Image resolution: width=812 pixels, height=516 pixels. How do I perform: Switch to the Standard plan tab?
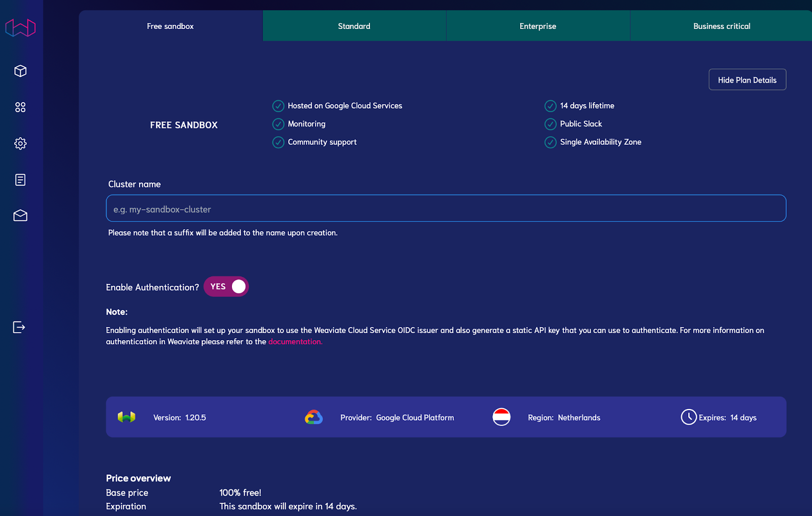pos(354,26)
